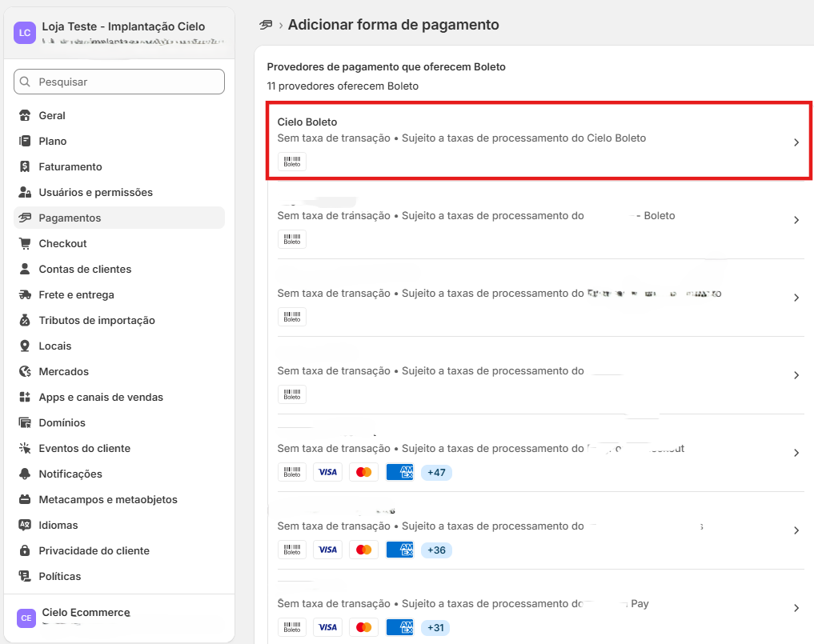This screenshot has height=644, width=814.
Task: Open Idiomas settings label
Action: (58, 525)
